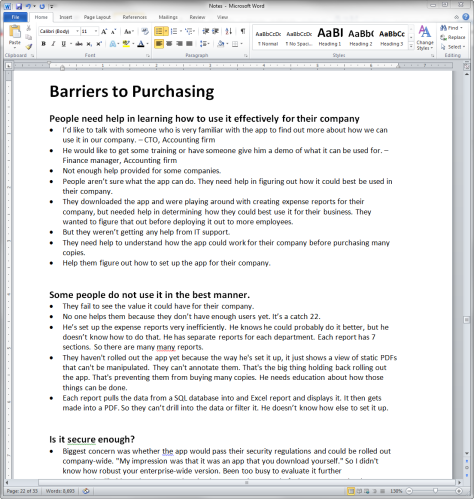The width and height of the screenshot is (474, 499).
Task: Toggle the bullets list button
Action: coord(159,31)
